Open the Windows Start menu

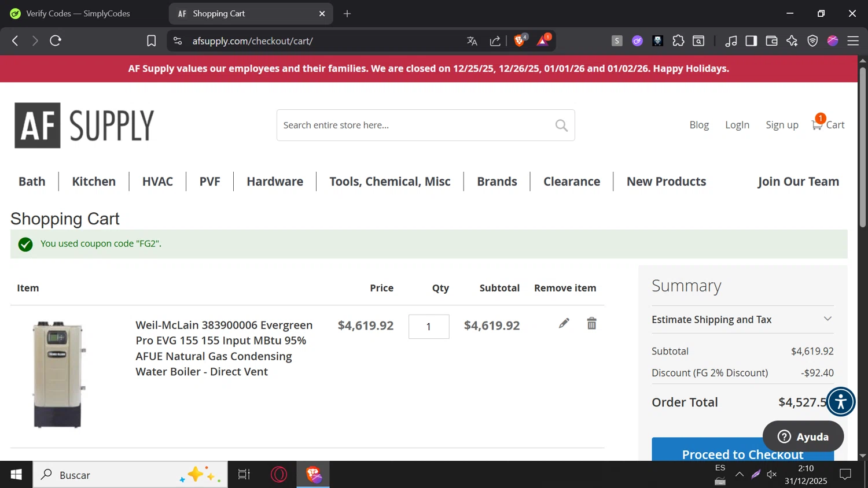(x=16, y=475)
